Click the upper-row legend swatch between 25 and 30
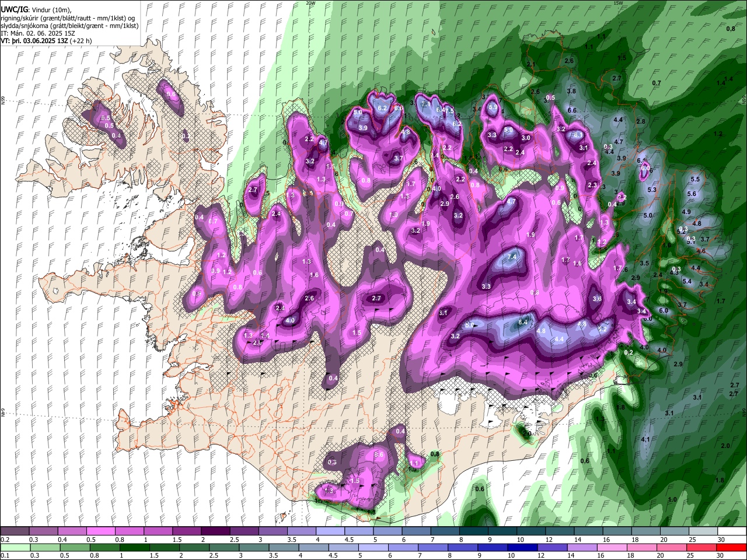 (703, 531)
